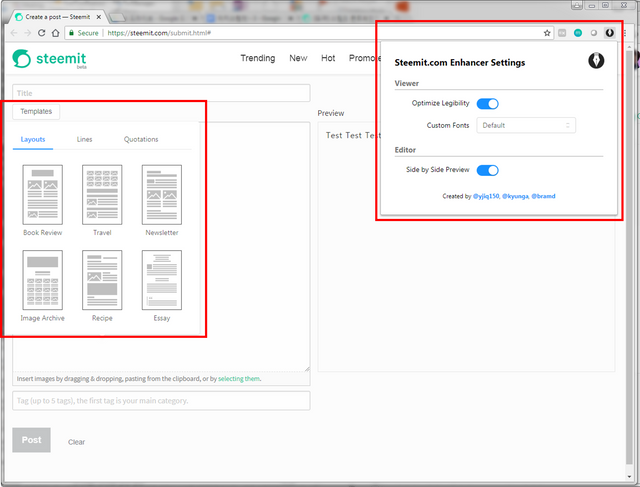Select the Essay layout template
This screenshot has width=640, height=487.
tap(162, 286)
